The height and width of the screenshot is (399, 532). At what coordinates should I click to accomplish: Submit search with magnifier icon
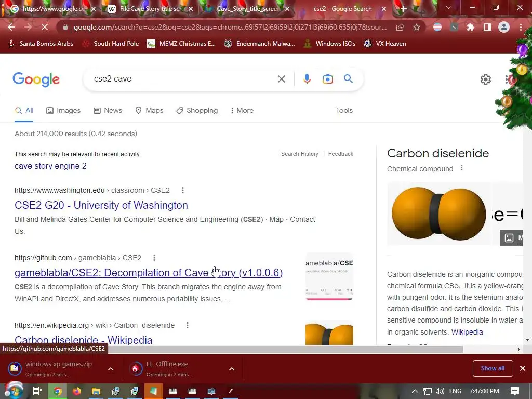348,79
